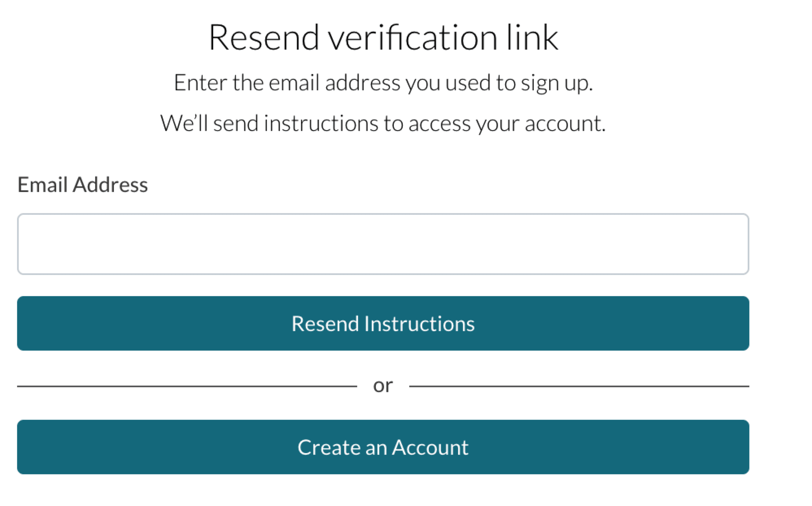Viewport: 812px width, 506px height.
Task: Focus the empty email text box
Action: [382, 244]
